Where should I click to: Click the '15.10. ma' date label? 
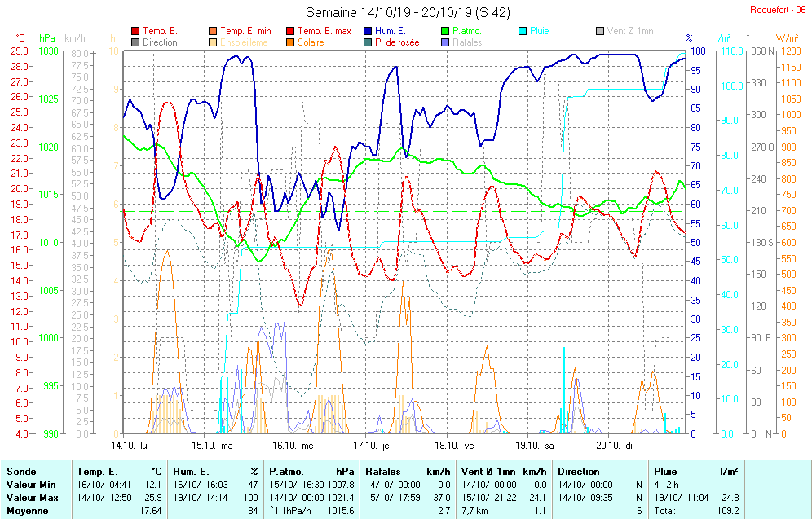tap(212, 446)
